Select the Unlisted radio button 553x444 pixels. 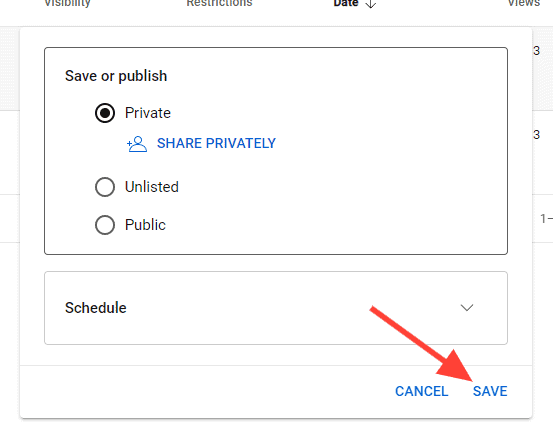pos(105,187)
